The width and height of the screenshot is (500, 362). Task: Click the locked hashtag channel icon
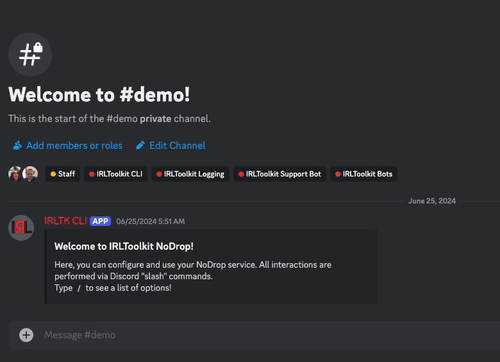point(30,54)
